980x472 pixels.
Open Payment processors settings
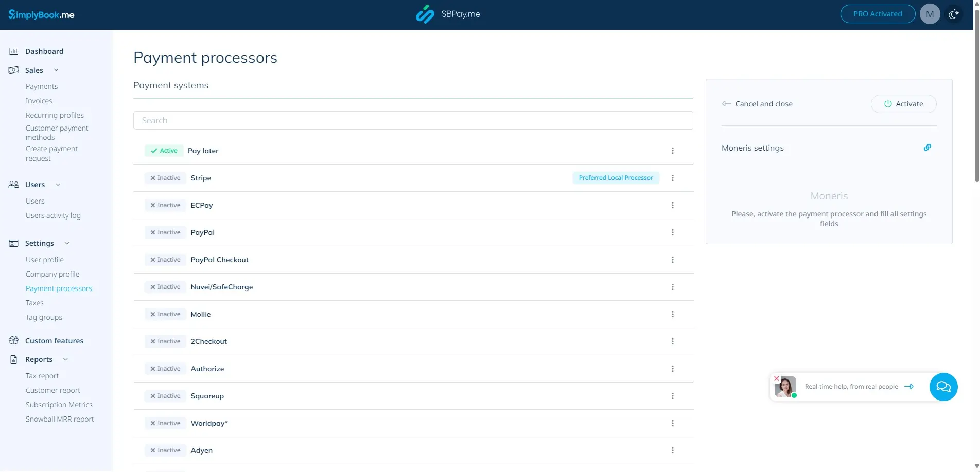click(59, 288)
